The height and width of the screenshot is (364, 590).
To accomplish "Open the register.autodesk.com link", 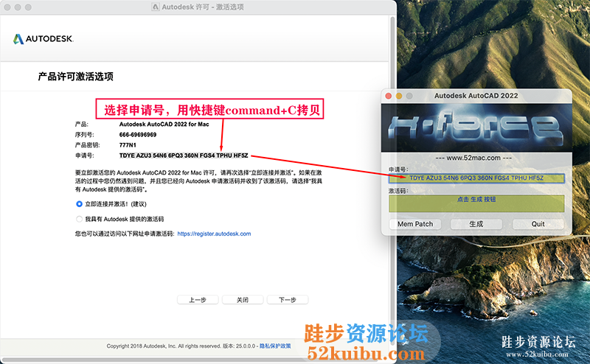I will click(x=214, y=234).
